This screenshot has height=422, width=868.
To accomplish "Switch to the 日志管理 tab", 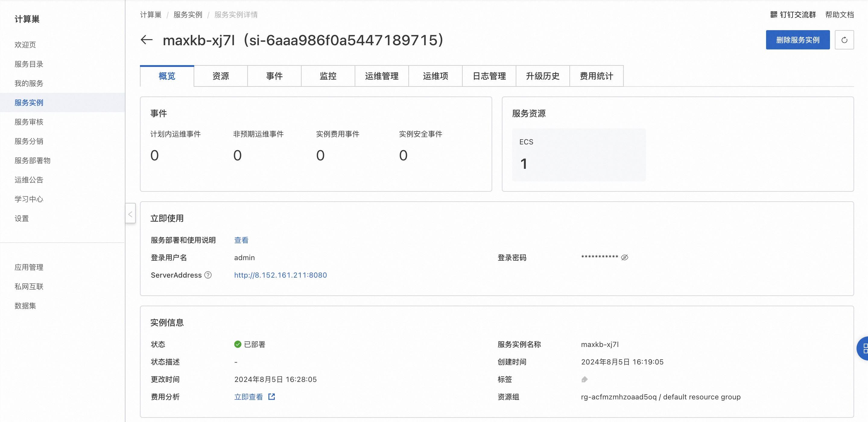I will [x=489, y=76].
